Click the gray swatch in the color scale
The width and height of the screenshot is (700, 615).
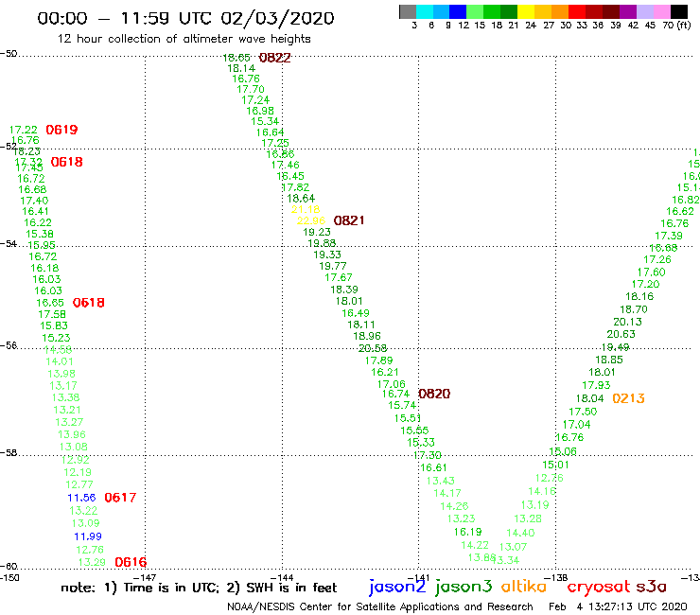coord(408,11)
